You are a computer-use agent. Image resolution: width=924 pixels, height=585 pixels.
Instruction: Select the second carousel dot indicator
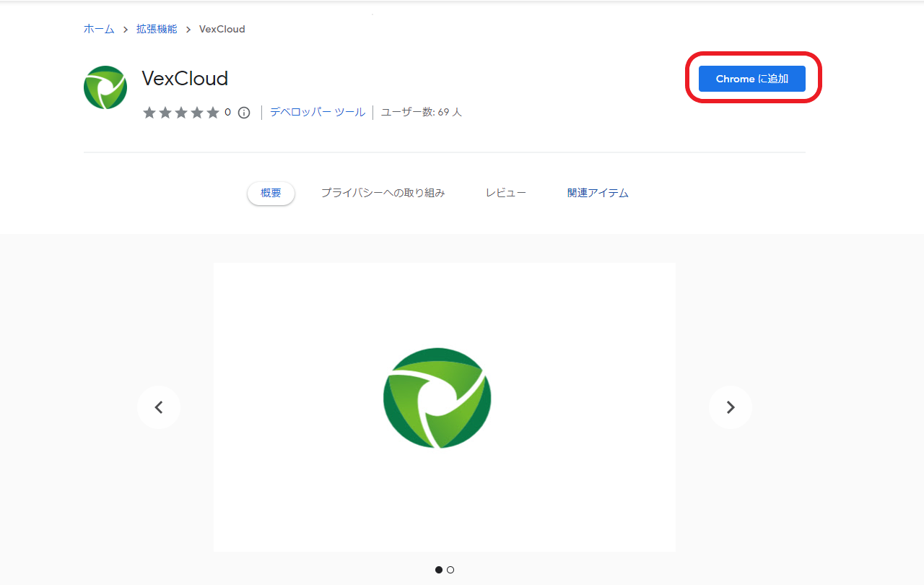450,570
